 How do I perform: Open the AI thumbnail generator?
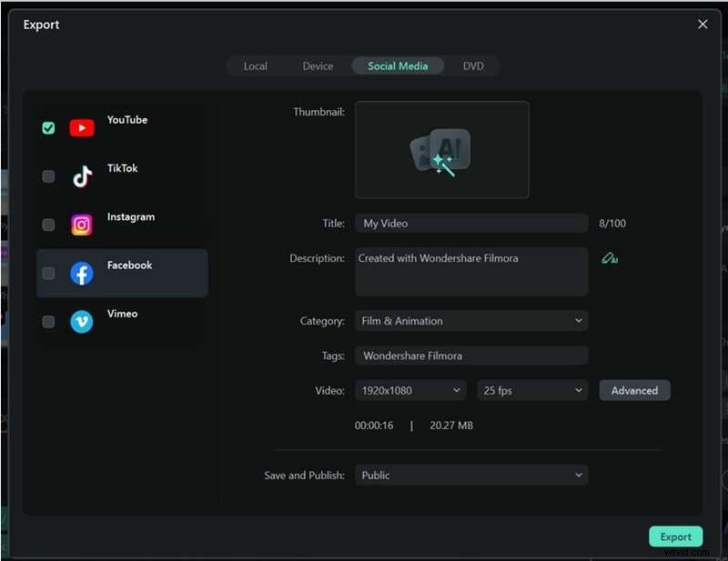click(441, 149)
